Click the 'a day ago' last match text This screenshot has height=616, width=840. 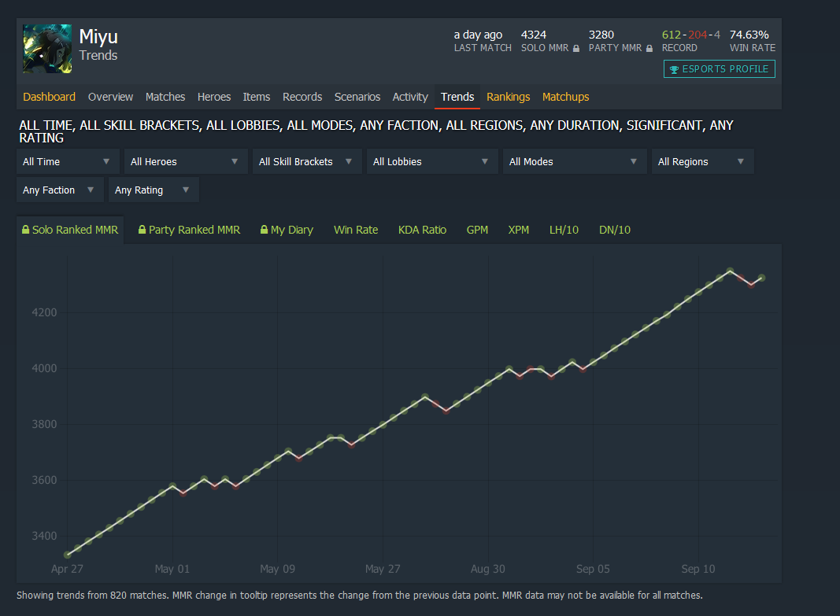478,35
